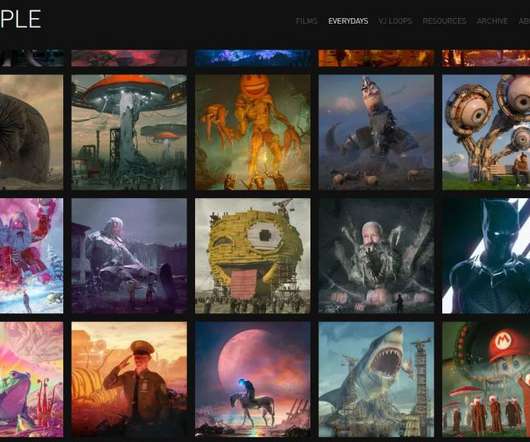The height and width of the screenshot is (442, 530).
Task: Open the giant shark with open jaws artwork
Action: click(376, 379)
